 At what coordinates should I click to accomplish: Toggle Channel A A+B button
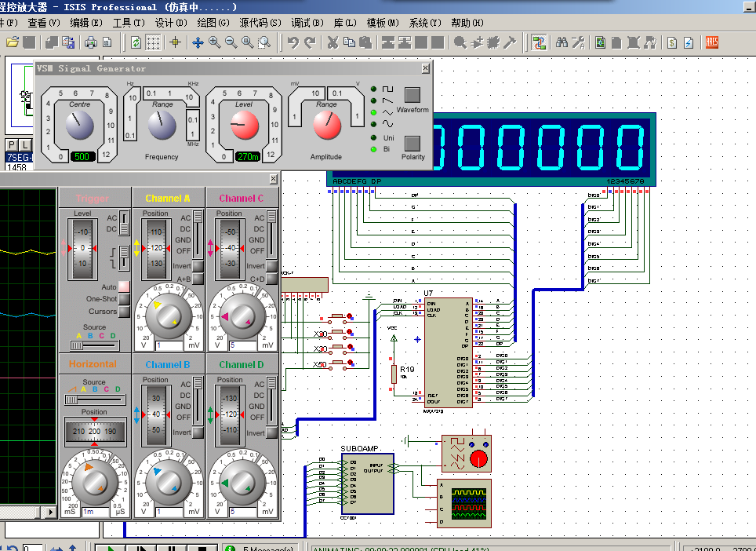[x=198, y=279]
